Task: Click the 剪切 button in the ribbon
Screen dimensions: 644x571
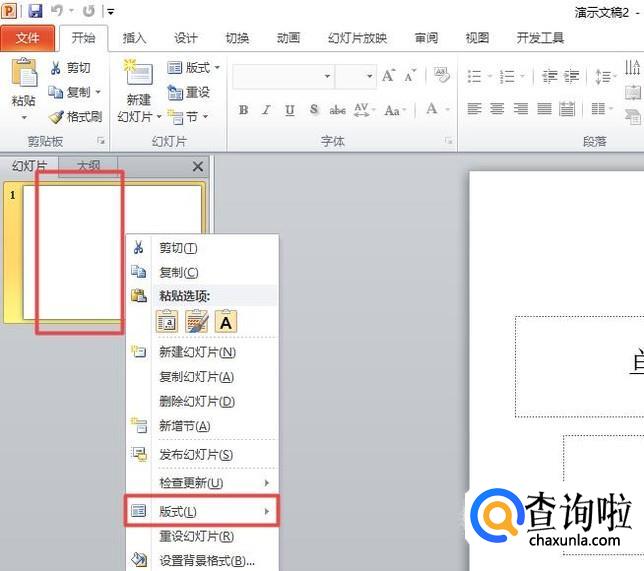Action: click(x=71, y=68)
